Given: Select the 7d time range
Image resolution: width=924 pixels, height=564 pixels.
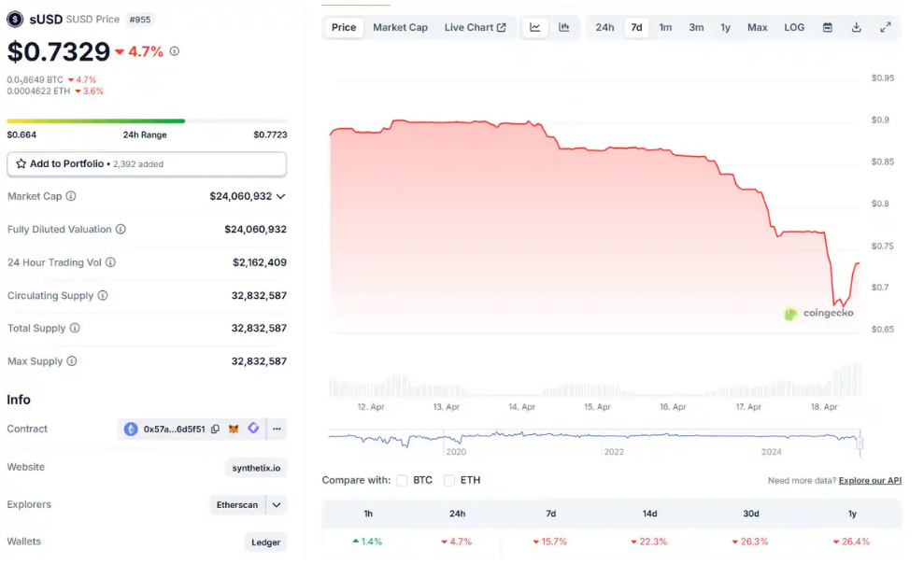Looking at the screenshot, I should (x=636, y=27).
